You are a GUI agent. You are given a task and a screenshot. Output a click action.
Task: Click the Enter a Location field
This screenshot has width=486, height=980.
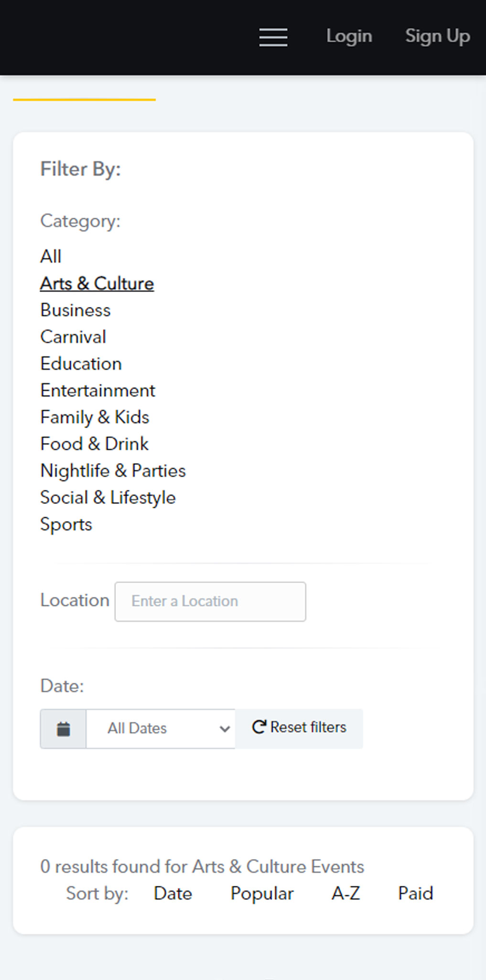tap(210, 601)
